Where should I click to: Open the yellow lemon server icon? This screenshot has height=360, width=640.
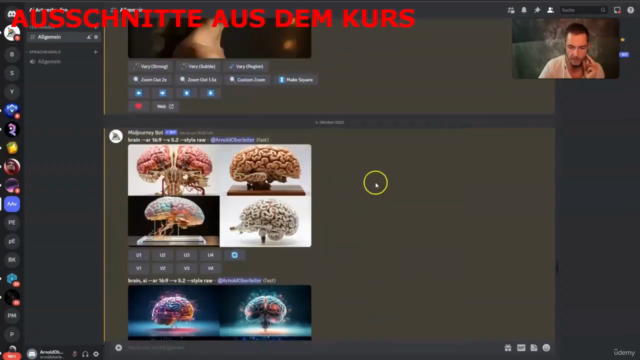click(x=12, y=148)
